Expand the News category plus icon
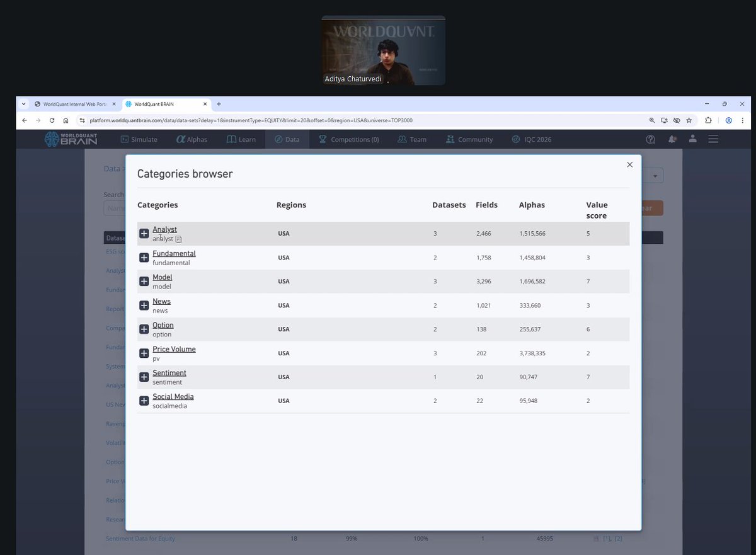The image size is (756, 555). pos(144,306)
